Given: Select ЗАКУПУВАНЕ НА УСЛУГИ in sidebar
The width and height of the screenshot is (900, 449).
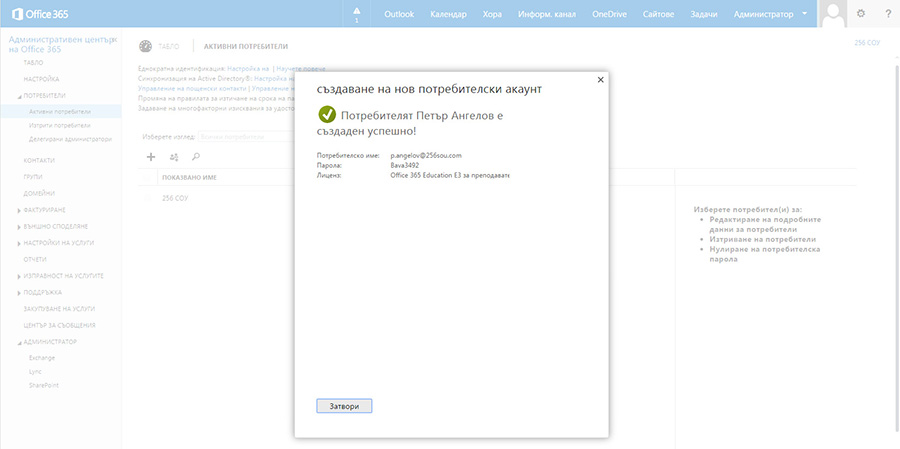Looking at the screenshot, I should click(59, 308).
